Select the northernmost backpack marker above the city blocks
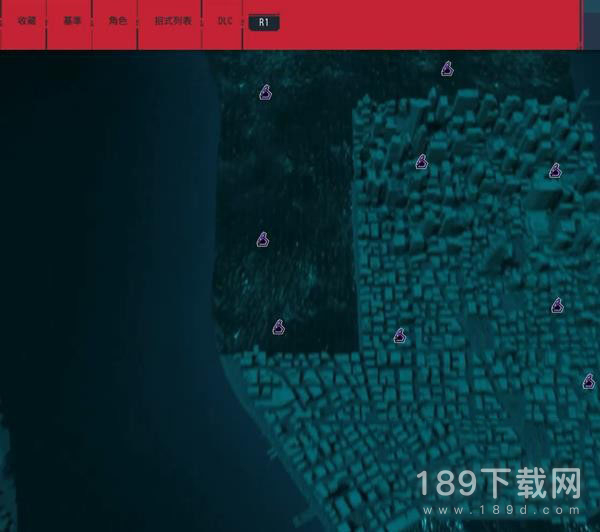 pyautogui.click(x=447, y=69)
